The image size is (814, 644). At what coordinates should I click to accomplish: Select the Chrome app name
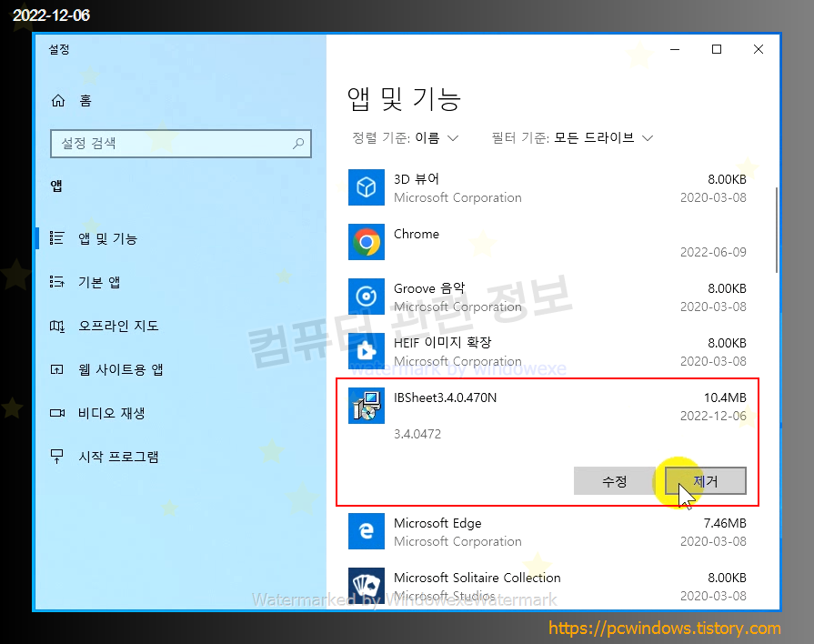(417, 234)
